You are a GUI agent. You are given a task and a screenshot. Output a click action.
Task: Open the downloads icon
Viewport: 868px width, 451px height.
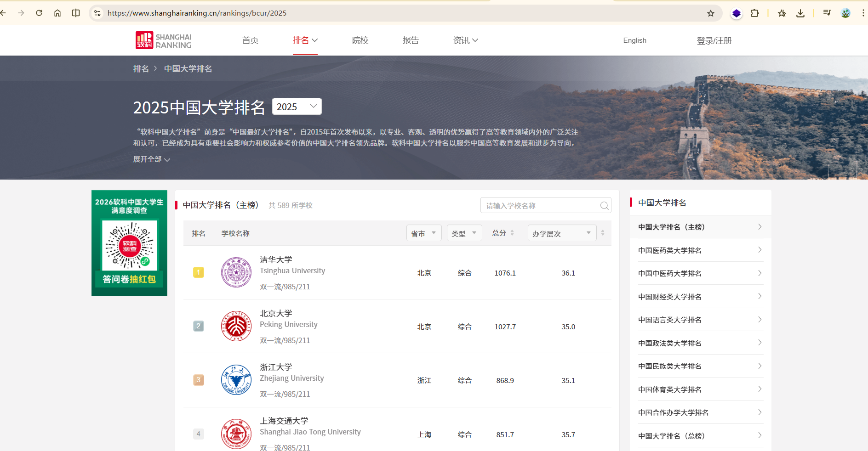pyautogui.click(x=800, y=13)
